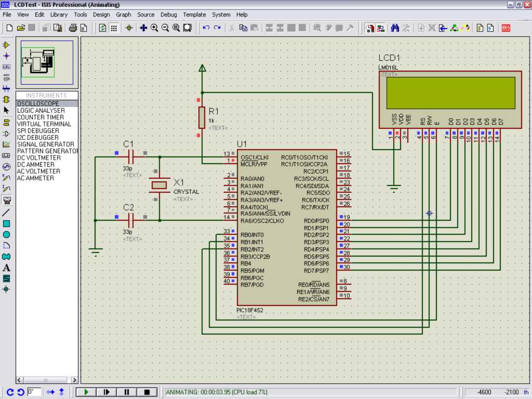
Task: Select the 2D circle drawing tool
Action: tap(6, 234)
